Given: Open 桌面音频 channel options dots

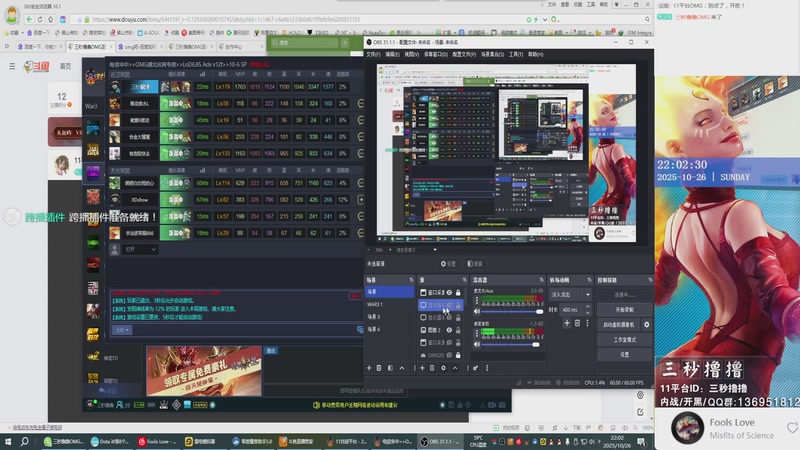Looking at the screenshot, I should click(x=477, y=333).
